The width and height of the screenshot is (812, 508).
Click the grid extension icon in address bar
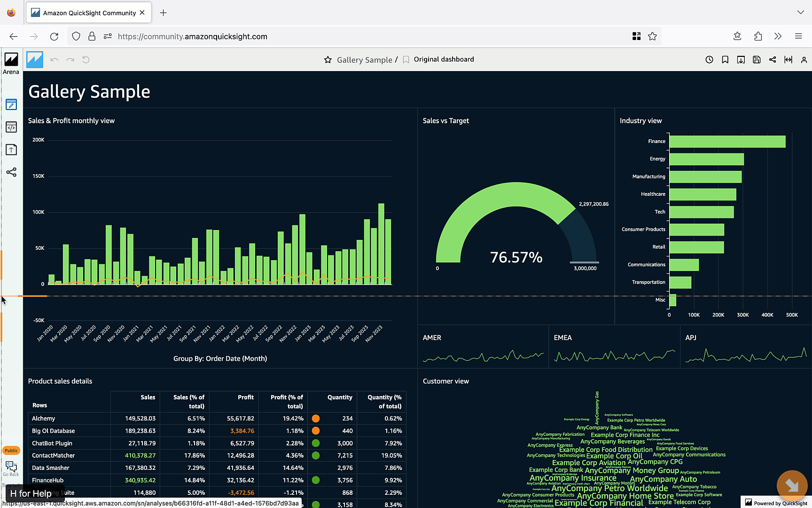[637, 36]
